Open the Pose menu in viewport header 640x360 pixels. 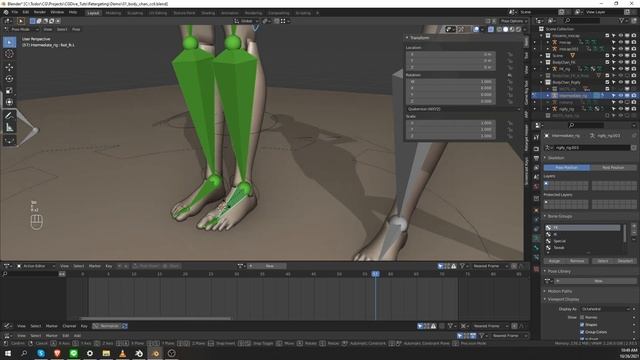[76, 29]
